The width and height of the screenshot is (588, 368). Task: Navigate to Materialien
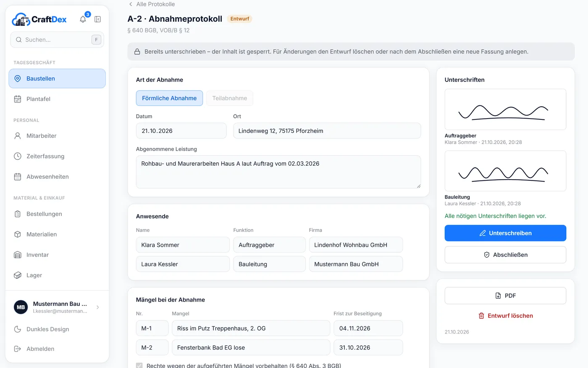tap(57, 235)
